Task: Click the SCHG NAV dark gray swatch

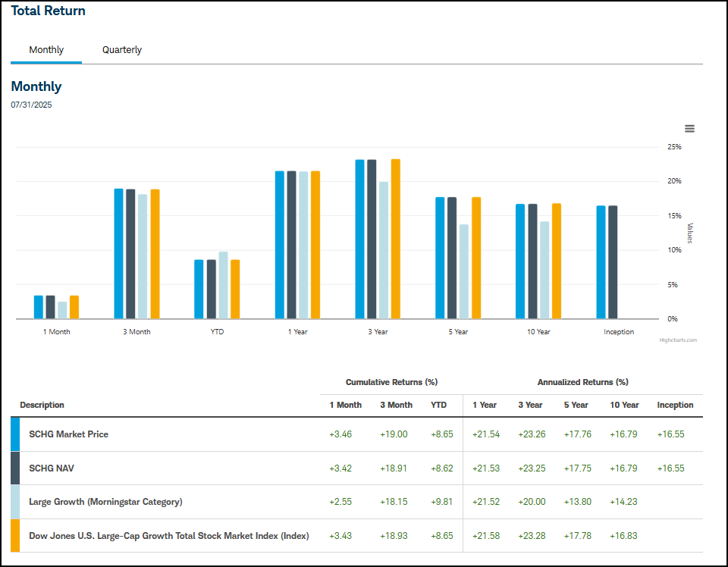Action: 15,468
